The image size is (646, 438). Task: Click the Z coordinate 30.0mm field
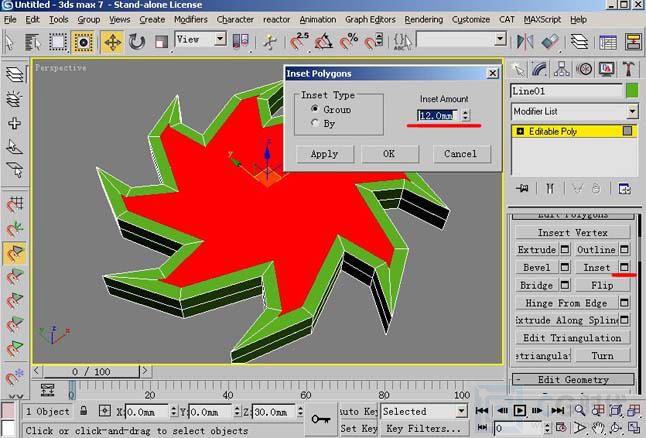point(274,412)
